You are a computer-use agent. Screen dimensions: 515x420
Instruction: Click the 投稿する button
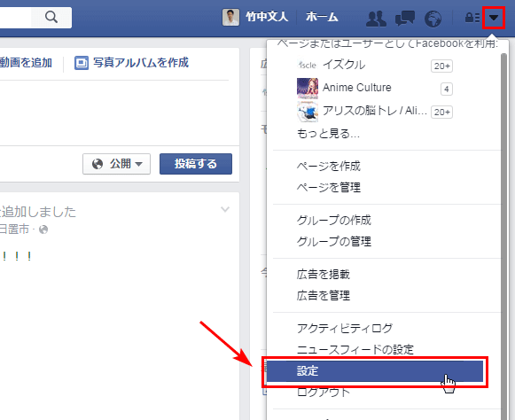(196, 164)
